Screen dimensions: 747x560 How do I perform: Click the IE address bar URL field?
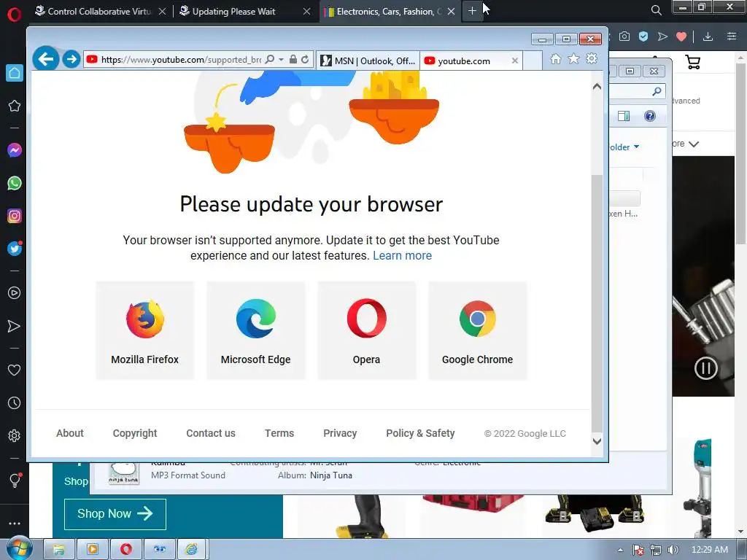[x=181, y=60]
